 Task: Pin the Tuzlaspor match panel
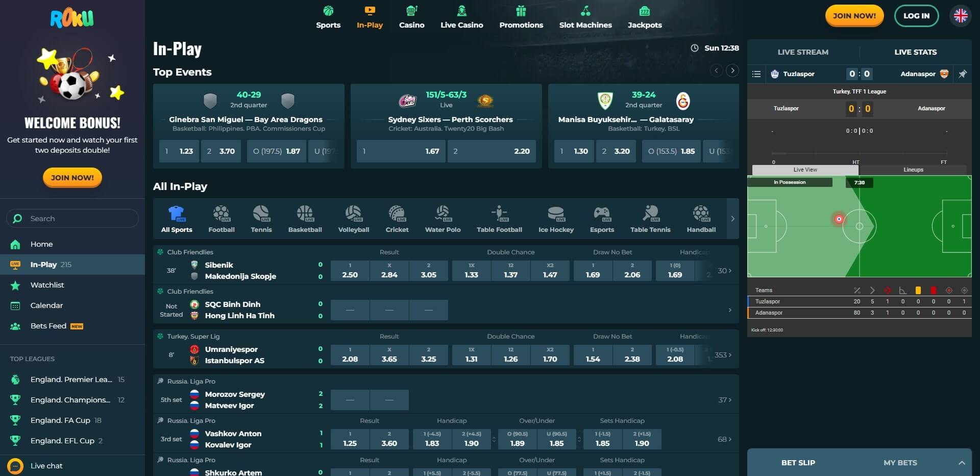click(x=964, y=74)
